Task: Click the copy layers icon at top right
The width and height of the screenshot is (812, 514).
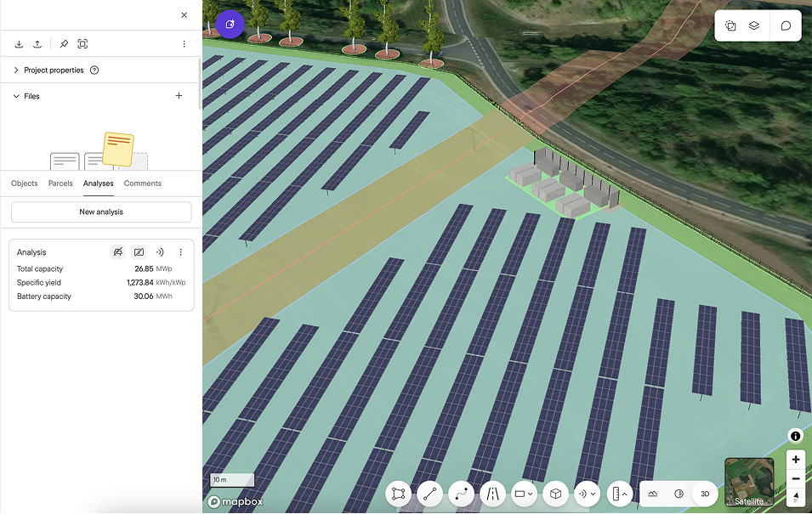Action: (730, 25)
